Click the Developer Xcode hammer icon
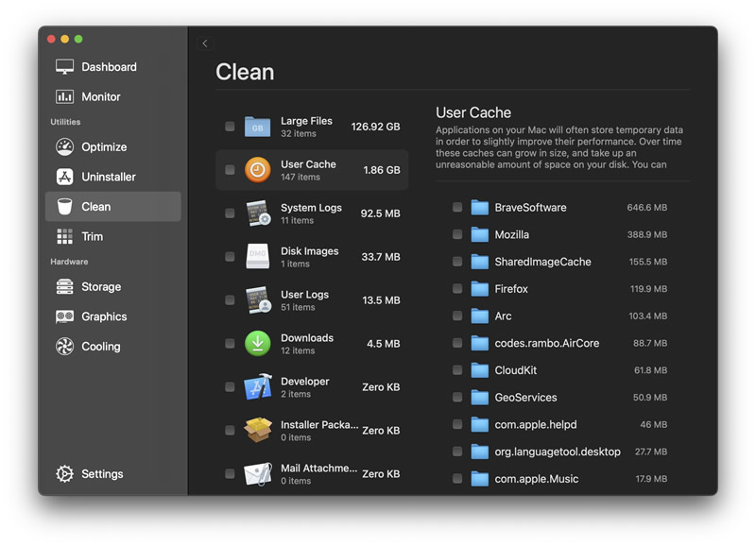This screenshot has height=546, width=756. 258,386
